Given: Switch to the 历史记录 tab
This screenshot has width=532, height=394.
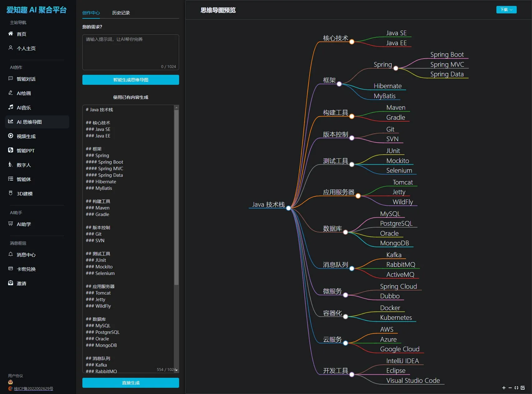Looking at the screenshot, I should 121,13.
